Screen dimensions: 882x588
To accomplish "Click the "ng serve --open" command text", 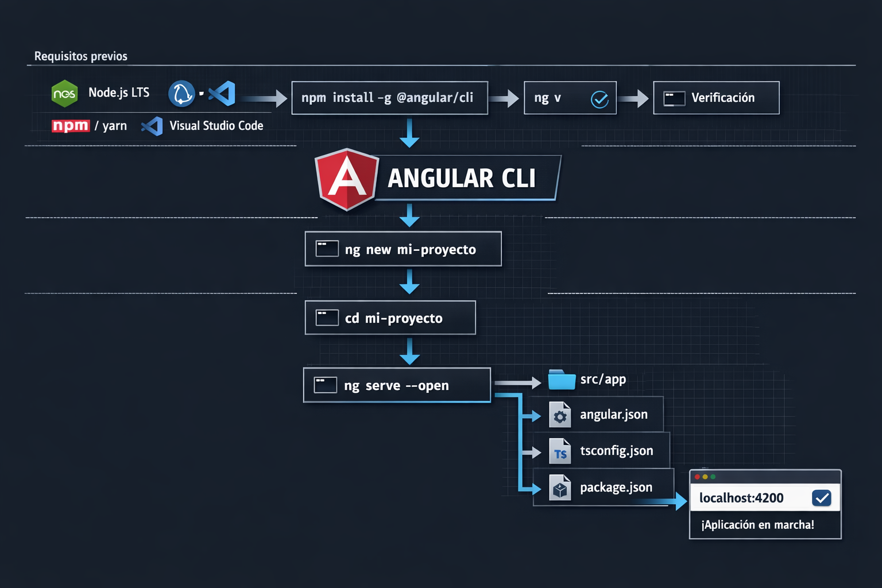I will coord(396,386).
